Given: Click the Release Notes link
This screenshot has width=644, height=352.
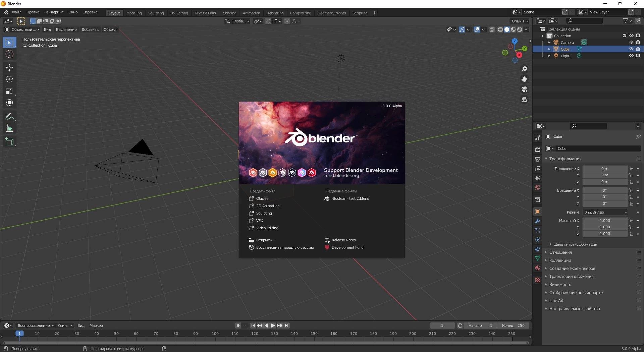Looking at the screenshot, I should [343, 240].
